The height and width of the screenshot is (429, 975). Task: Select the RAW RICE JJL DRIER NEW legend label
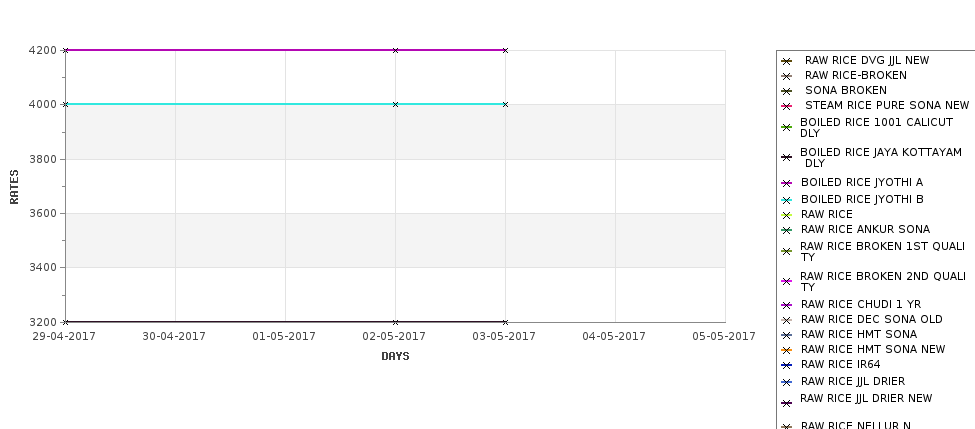click(x=866, y=399)
